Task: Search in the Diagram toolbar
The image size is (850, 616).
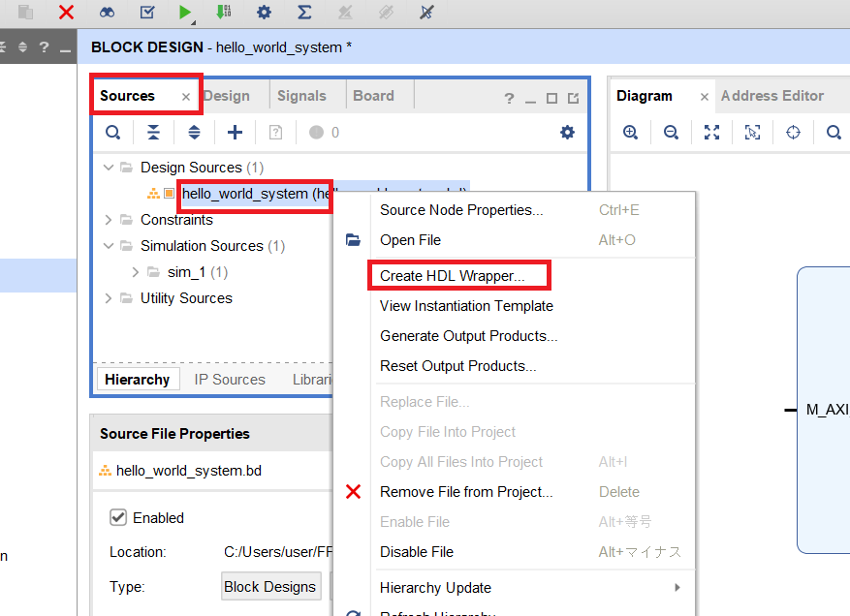Action: click(834, 132)
